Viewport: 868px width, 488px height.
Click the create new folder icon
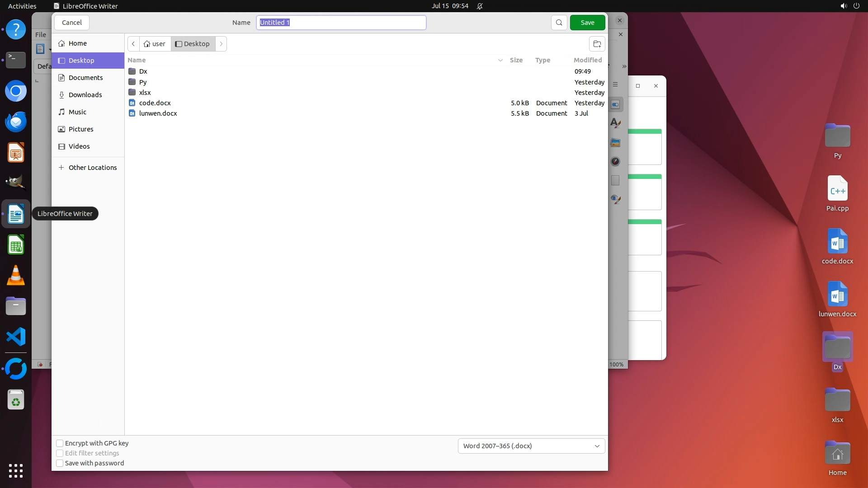[x=597, y=44]
